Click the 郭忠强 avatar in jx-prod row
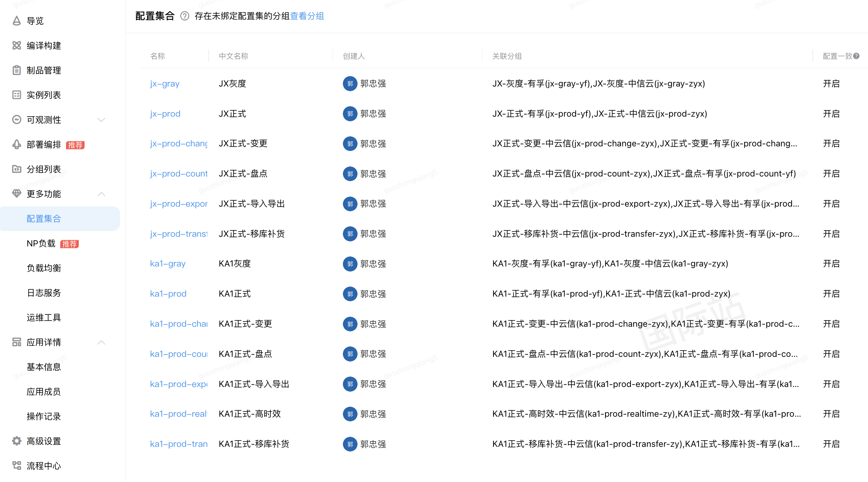This screenshot has width=868, height=482. (350, 114)
